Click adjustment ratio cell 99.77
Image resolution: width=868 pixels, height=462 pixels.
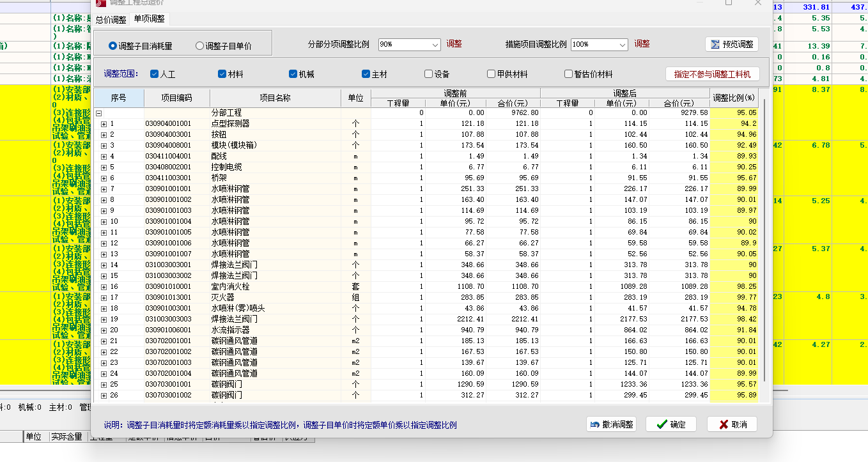pyautogui.click(x=734, y=298)
